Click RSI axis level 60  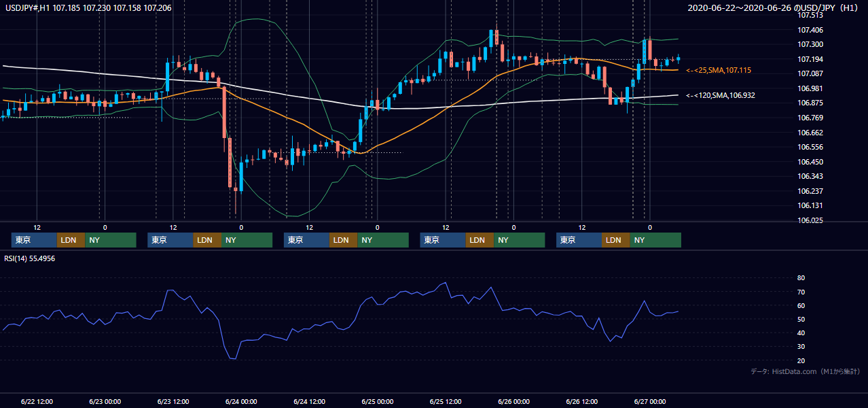tap(801, 305)
